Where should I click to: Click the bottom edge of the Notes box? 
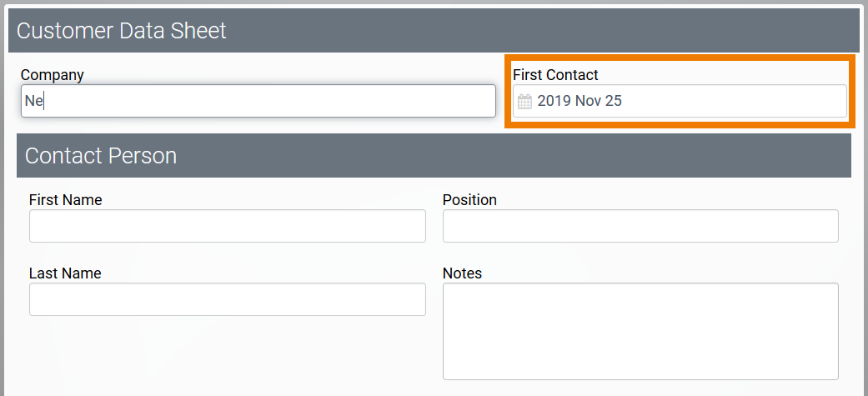tap(640, 379)
